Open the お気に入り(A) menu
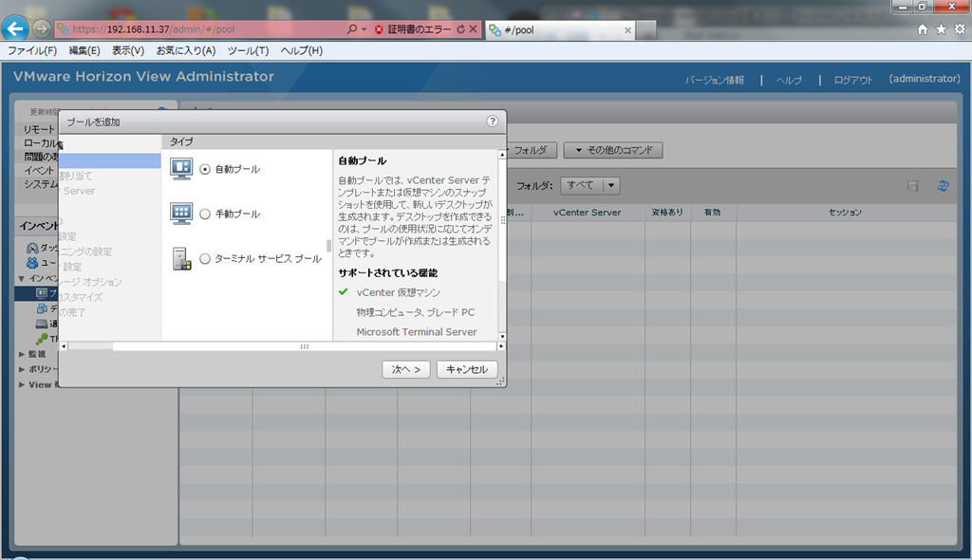 pos(186,51)
